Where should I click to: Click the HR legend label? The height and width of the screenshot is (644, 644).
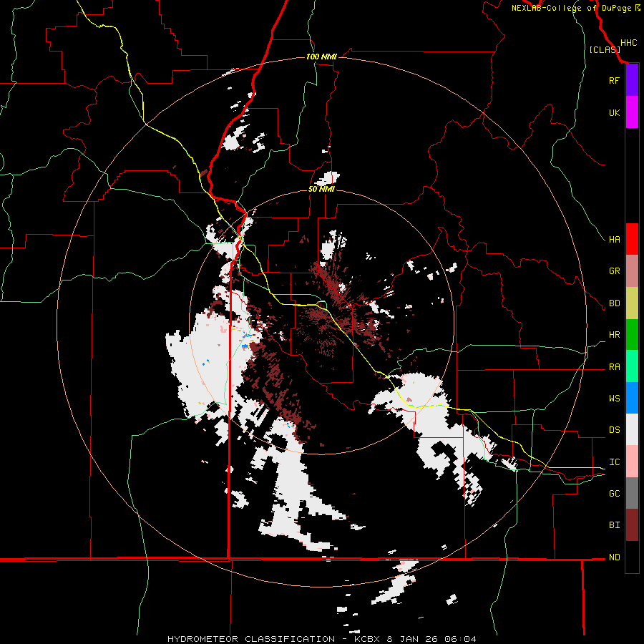tap(614, 335)
